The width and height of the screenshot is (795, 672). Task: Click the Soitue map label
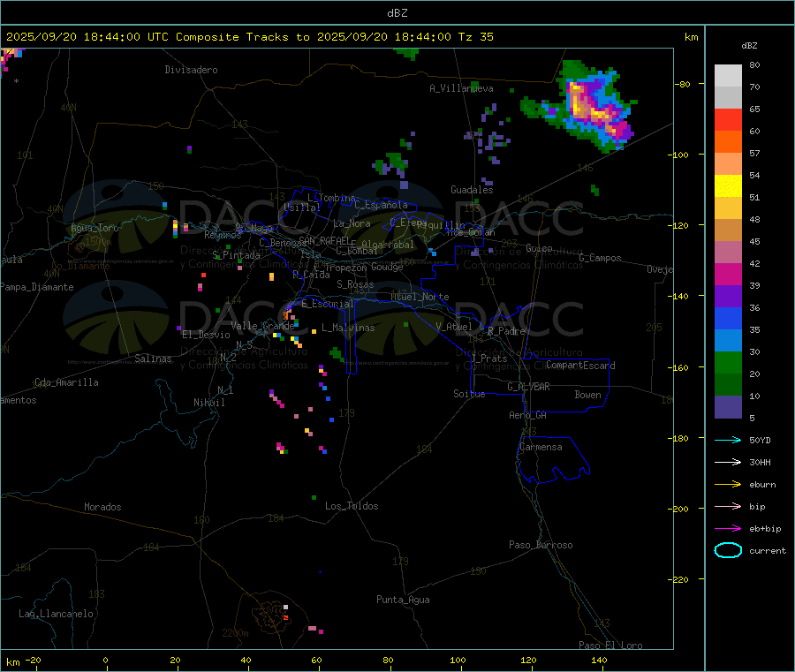pos(469,394)
